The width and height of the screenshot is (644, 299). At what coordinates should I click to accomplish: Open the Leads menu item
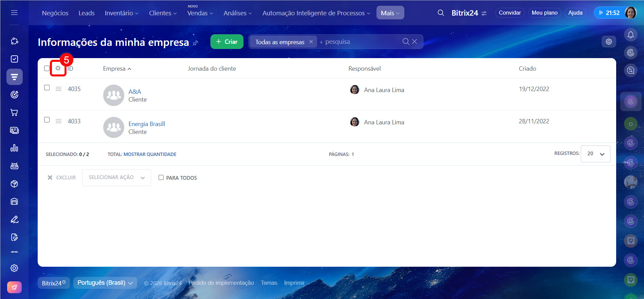(87, 13)
